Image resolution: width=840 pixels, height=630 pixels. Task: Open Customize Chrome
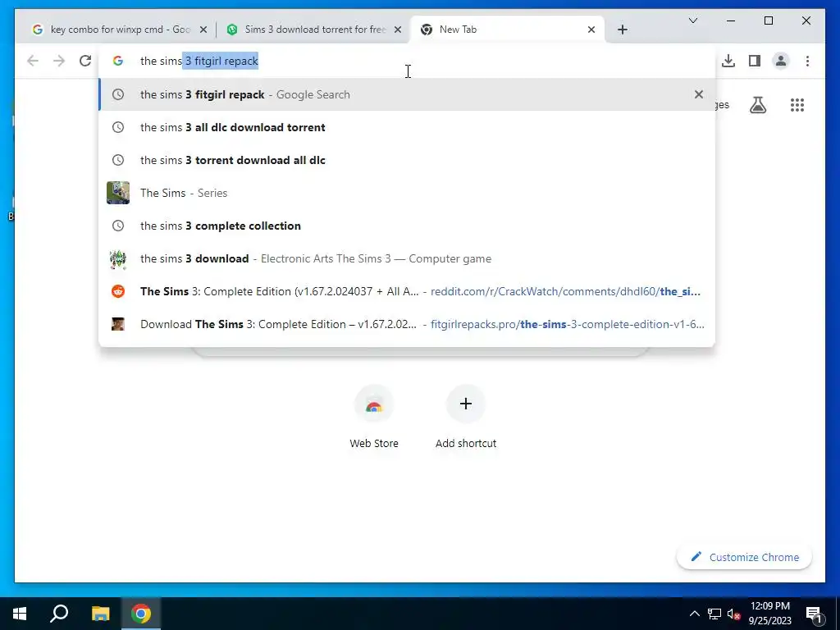point(744,557)
